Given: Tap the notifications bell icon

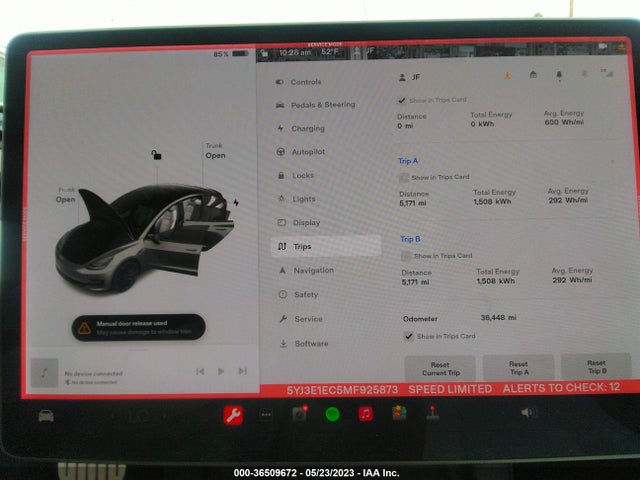Looking at the screenshot, I should [x=559, y=75].
